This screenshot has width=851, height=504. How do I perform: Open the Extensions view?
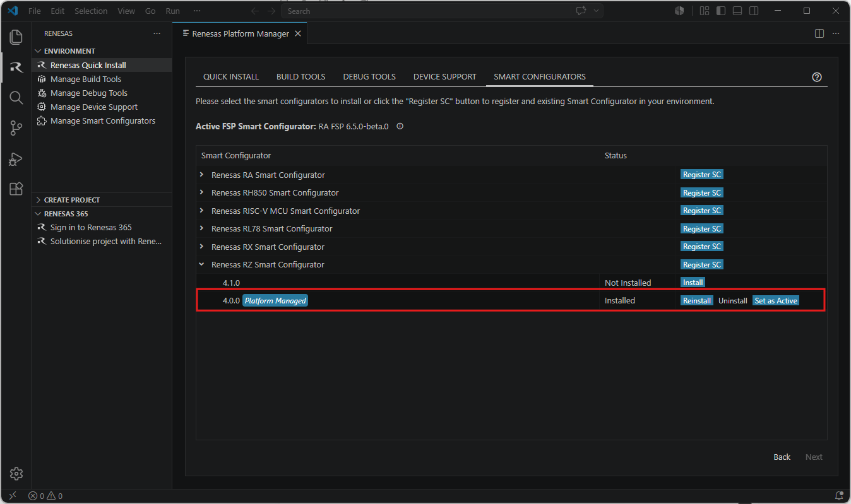click(16, 189)
